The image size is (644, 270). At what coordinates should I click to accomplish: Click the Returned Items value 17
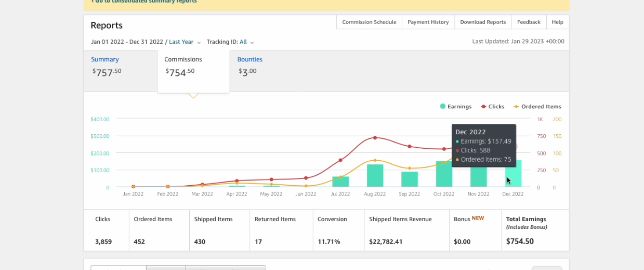(258, 242)
